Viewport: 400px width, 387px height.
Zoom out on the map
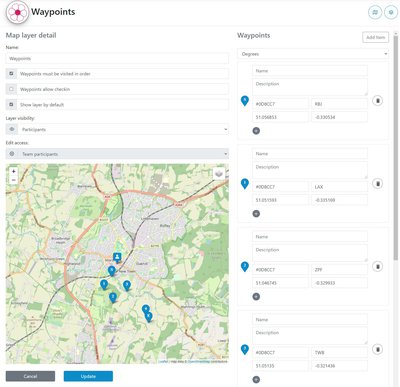[x=14, y=180]
